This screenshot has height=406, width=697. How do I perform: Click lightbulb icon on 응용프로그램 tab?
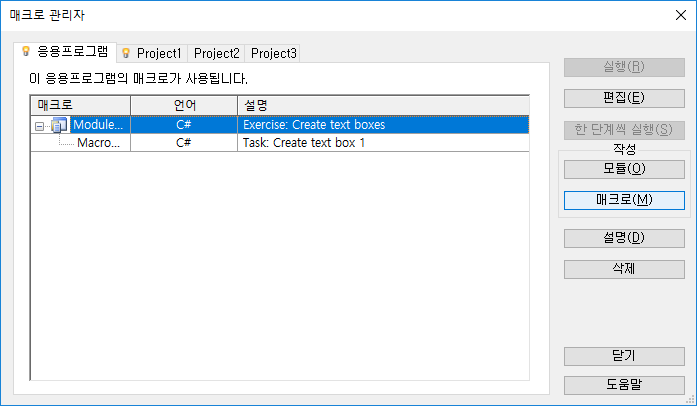pyautogui.click(x=26, y=51)
